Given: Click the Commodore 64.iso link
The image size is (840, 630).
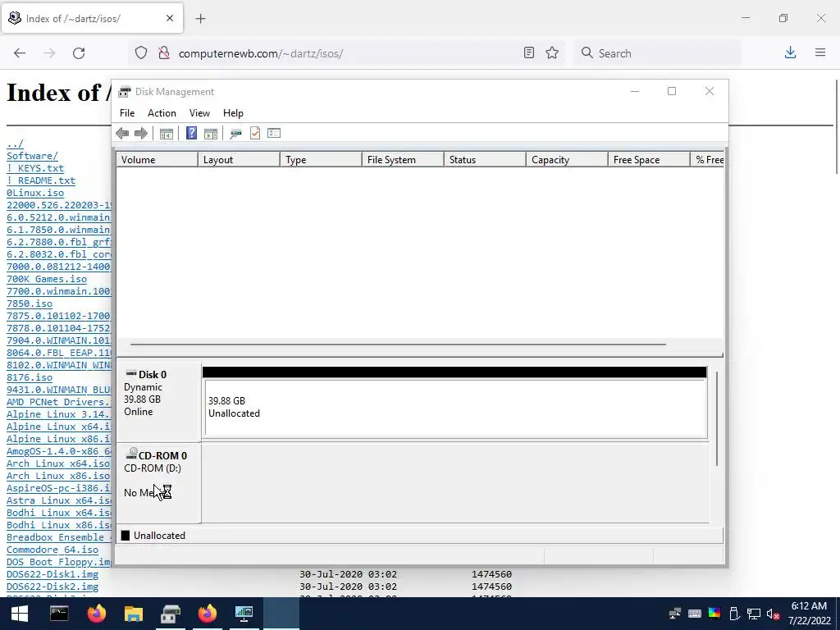Looking at the screenshot, I should coord(52,550).
